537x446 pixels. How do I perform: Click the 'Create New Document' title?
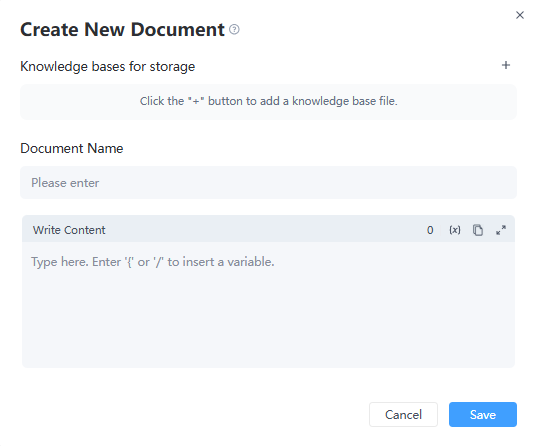122,29
